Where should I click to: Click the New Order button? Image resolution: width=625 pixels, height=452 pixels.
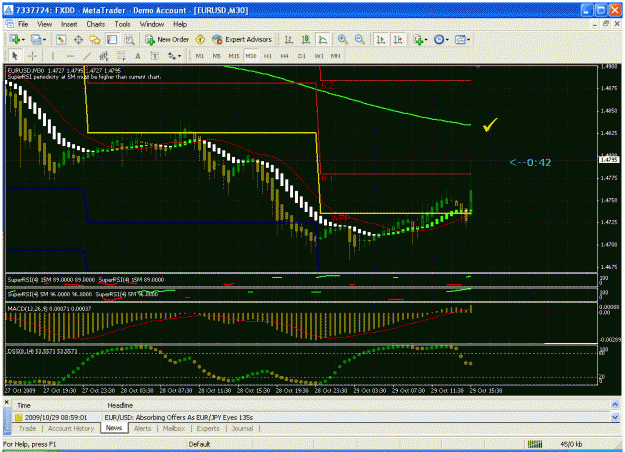coord(167,39)
